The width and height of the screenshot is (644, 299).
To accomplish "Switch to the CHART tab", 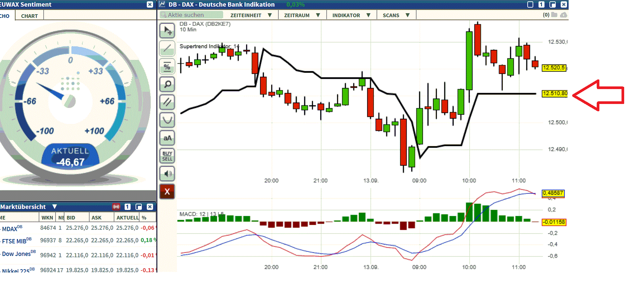I will tap(29, 15).
